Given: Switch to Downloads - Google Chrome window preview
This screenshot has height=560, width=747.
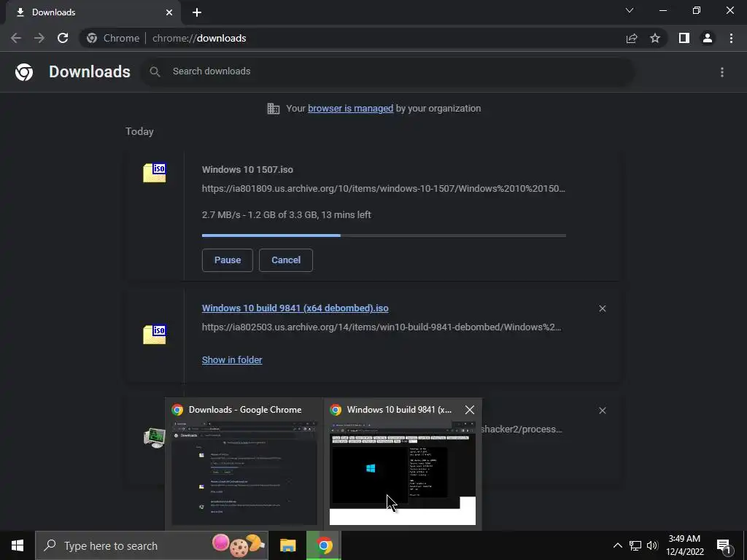Looking at the screenshot, I should (x=244, y=464).
